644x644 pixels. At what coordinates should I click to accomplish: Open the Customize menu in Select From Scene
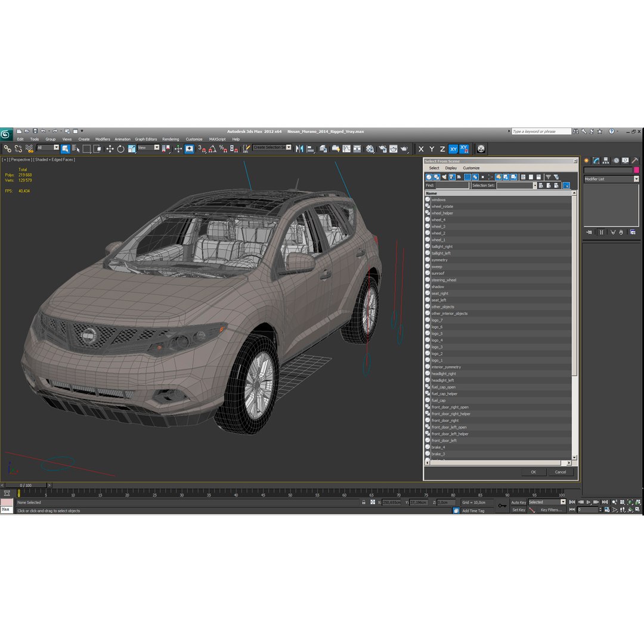click(471, 168)
